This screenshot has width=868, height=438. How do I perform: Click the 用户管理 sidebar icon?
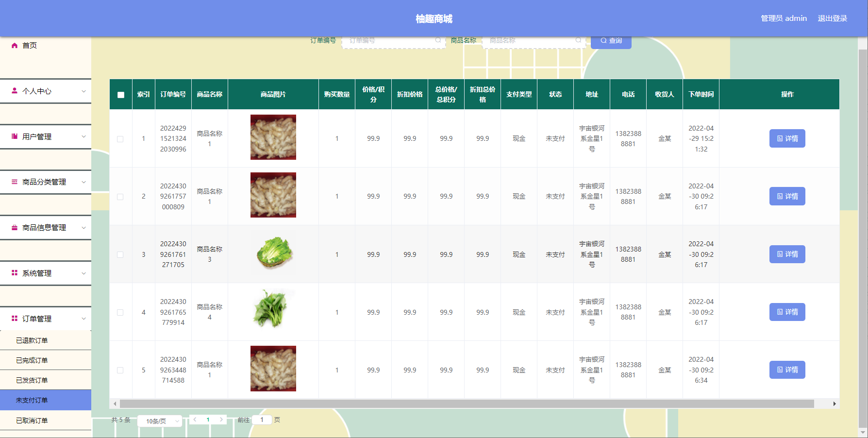point(15,136)
